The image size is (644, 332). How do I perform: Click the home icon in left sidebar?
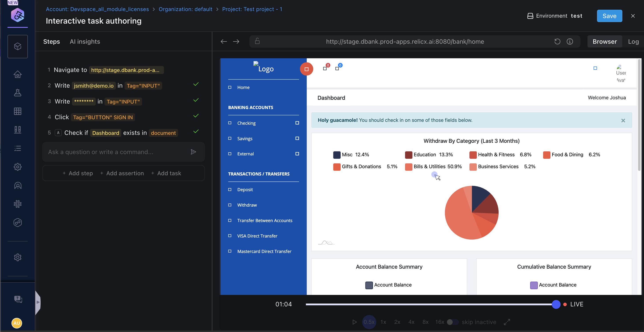[x=17, y=74]
